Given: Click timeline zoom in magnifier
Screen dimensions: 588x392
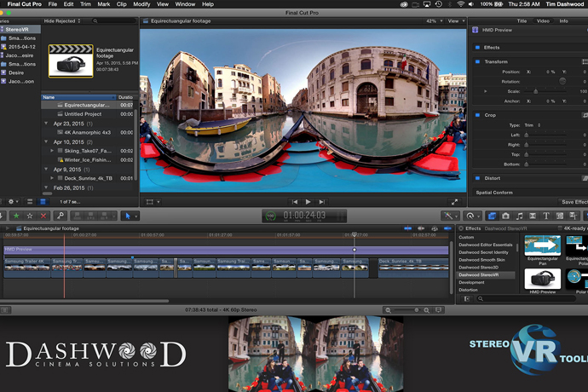Looking at the screenshot, I should point(426,310).
